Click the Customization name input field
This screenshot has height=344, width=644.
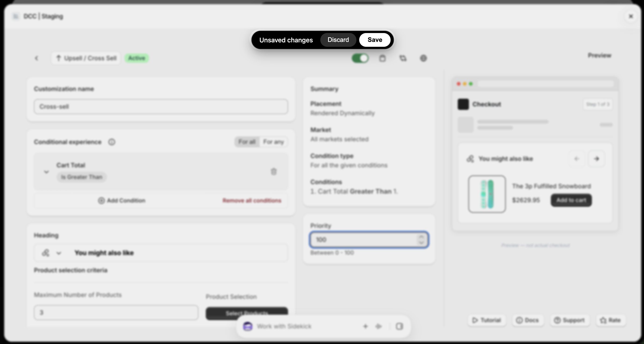pyautogui.click(x=161, y=107)
